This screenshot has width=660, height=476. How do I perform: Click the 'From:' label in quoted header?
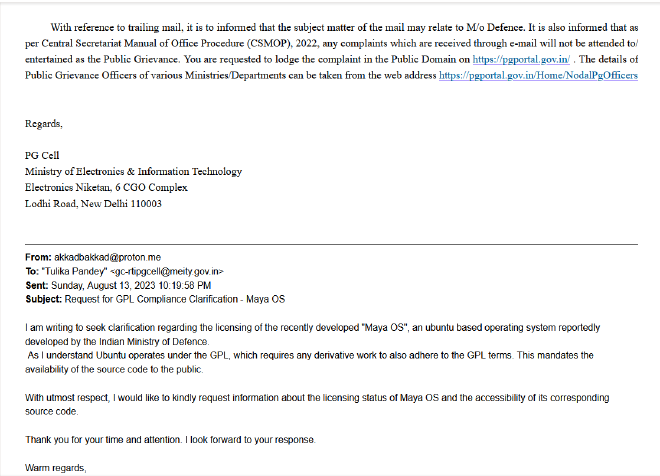click(38, 257)
